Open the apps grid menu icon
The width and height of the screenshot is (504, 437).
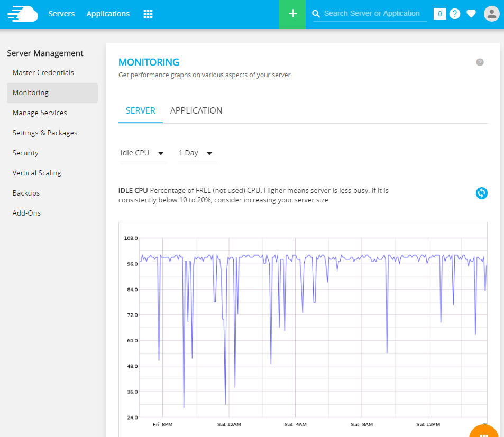click(148, 14)
